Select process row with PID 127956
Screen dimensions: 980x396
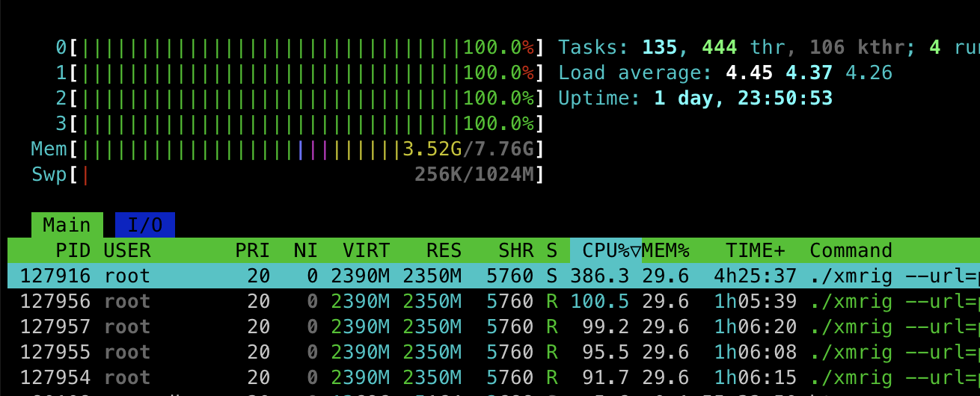click(494, 301)
